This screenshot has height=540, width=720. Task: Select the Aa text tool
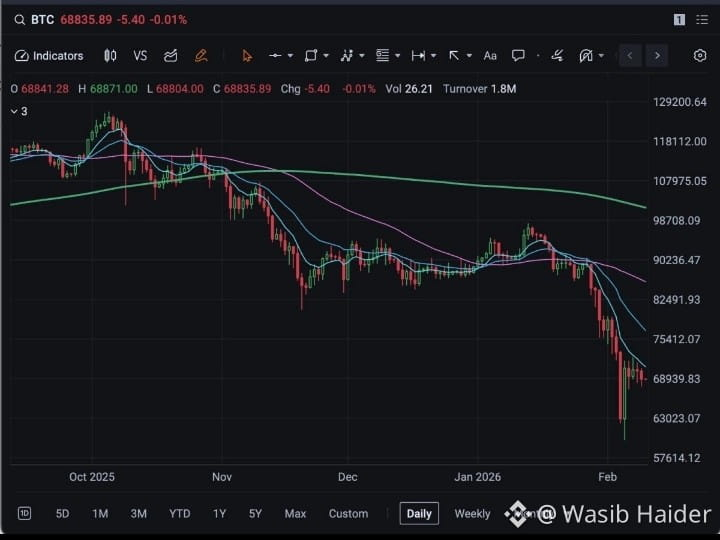pyautogui.click(x=490, y=56)
